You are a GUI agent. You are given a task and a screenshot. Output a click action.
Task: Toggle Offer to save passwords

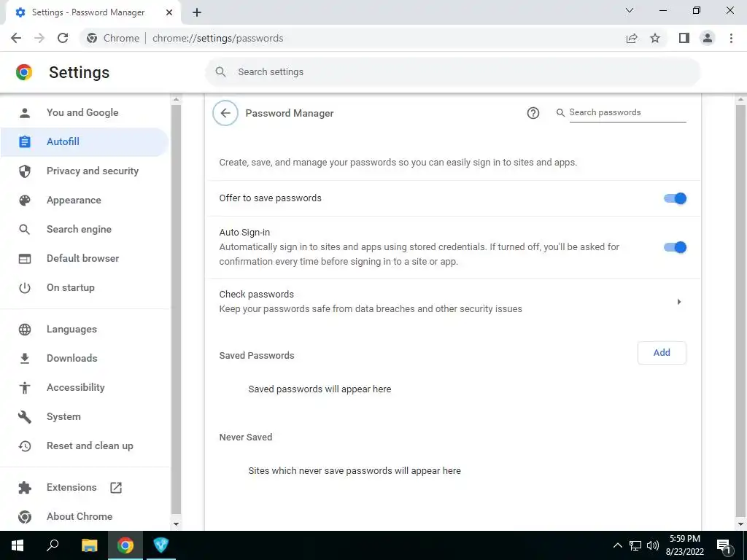coord(675,198)
